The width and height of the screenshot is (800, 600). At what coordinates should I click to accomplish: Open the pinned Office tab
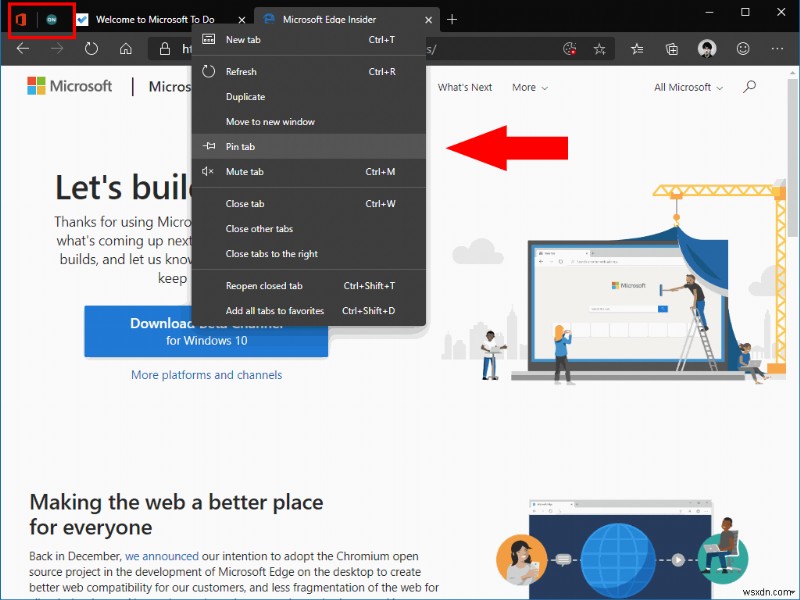click(x=20, y=19)
